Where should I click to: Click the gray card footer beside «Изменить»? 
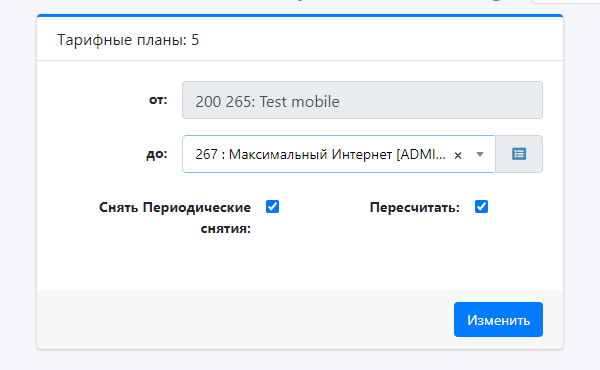[x=245, y=319]
